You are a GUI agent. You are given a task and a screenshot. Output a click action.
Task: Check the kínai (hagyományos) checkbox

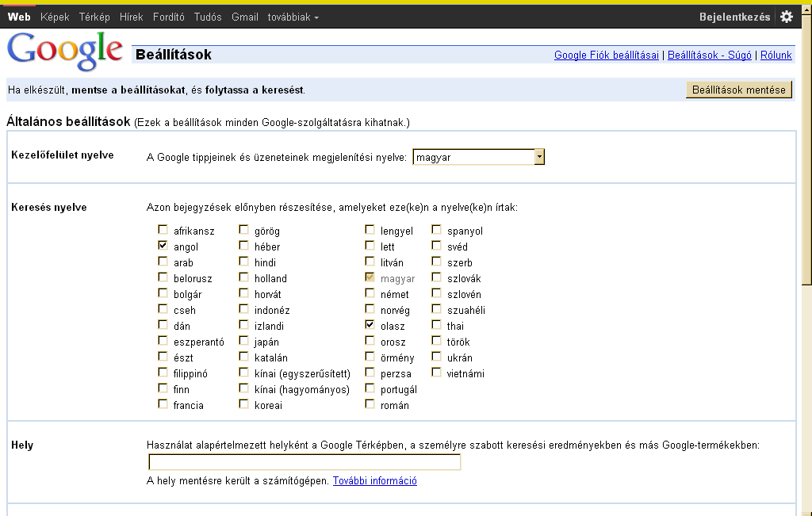point(243,388)
